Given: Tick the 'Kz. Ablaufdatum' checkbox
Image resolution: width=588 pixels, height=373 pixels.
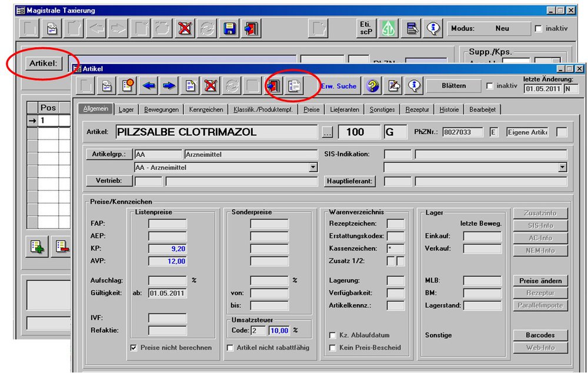Looking at the screenshot, I should [x=333, y=335].
